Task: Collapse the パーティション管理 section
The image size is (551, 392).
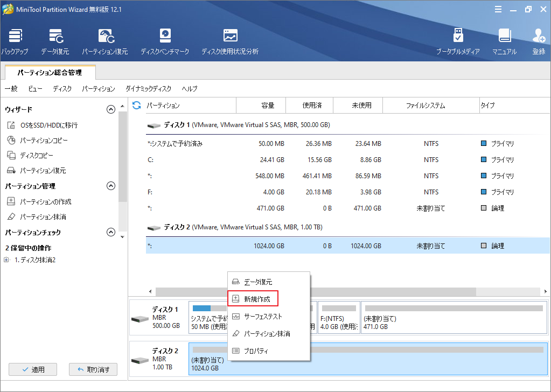Action: tap(111, 186)
